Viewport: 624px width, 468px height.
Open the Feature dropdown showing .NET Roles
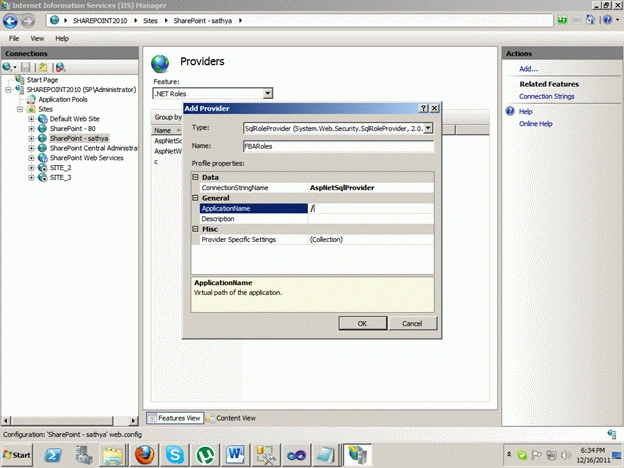[268, 94]
